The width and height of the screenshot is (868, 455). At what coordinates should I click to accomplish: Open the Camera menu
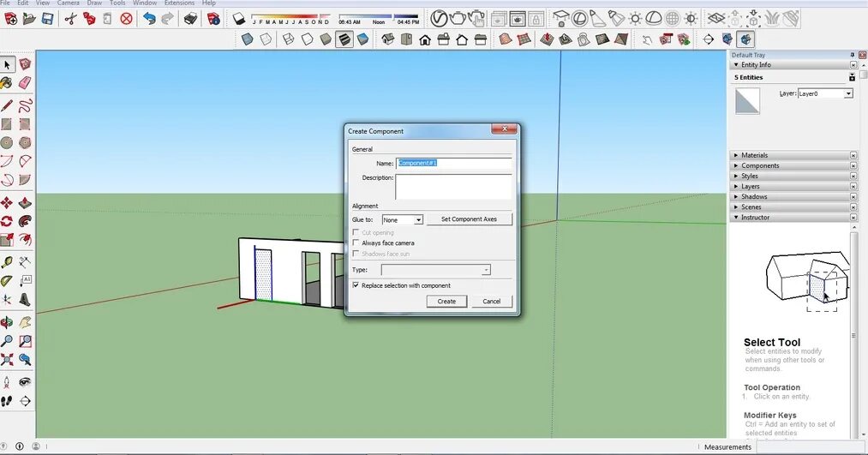tap(68, 3)
